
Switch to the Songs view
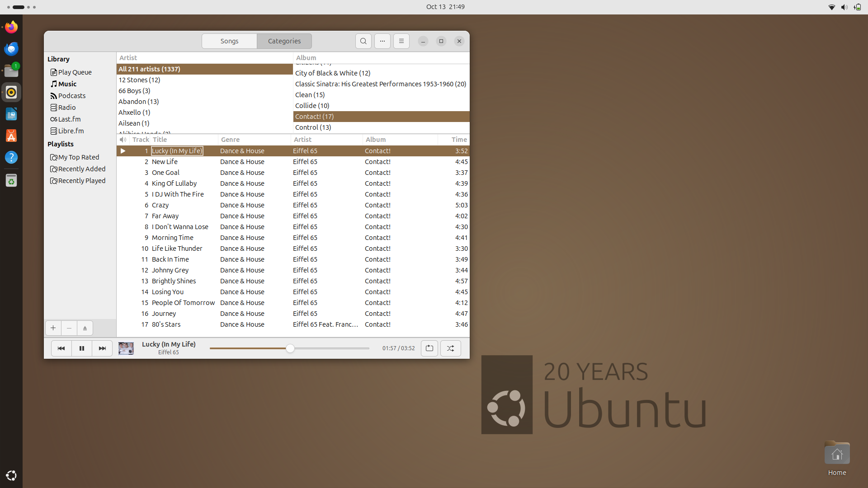[229, 41]
